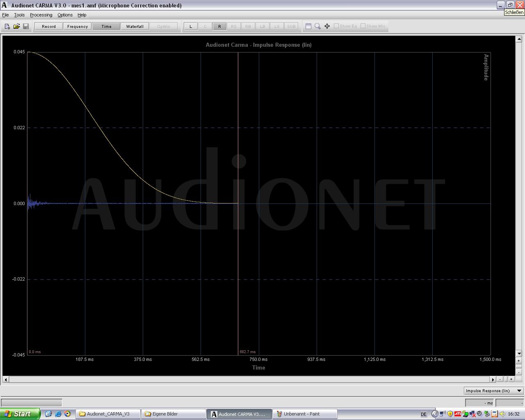
Task: Open Internet Explorer from quick launch
Action: [x=58, y=414]
